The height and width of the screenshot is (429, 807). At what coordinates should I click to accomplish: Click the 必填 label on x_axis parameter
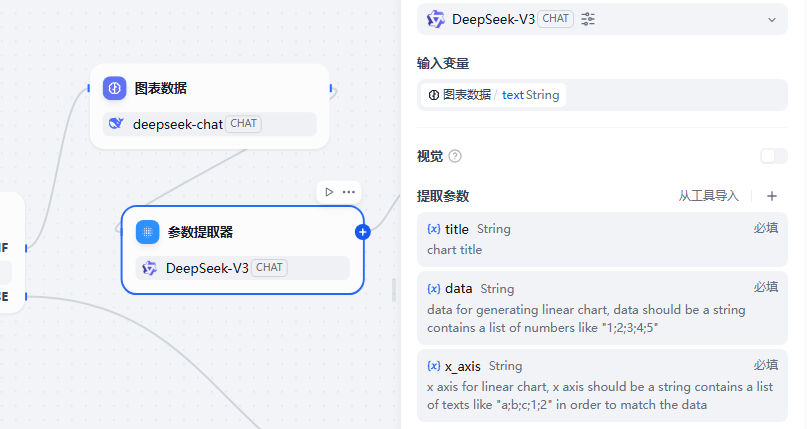coord(766,365)
